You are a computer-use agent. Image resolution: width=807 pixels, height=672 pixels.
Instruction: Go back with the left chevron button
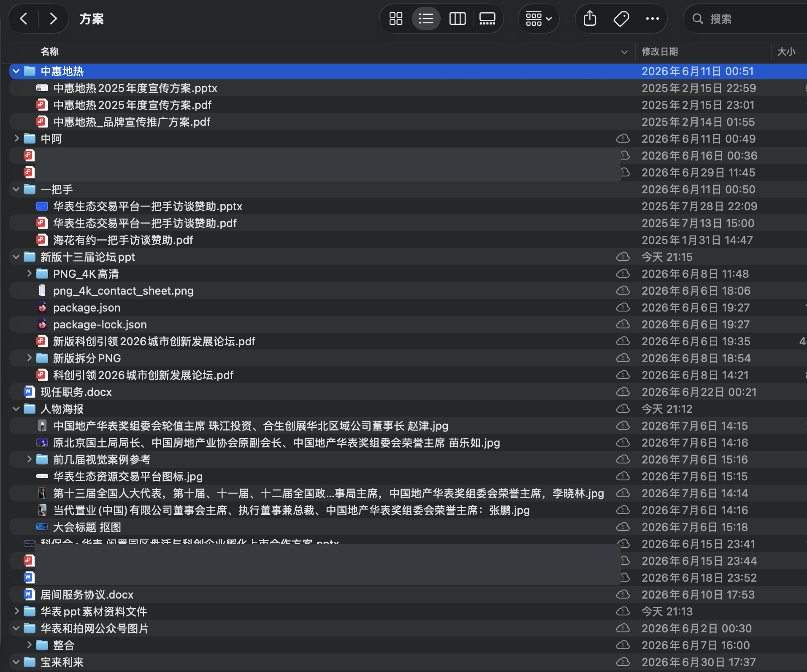pos(24,19)
